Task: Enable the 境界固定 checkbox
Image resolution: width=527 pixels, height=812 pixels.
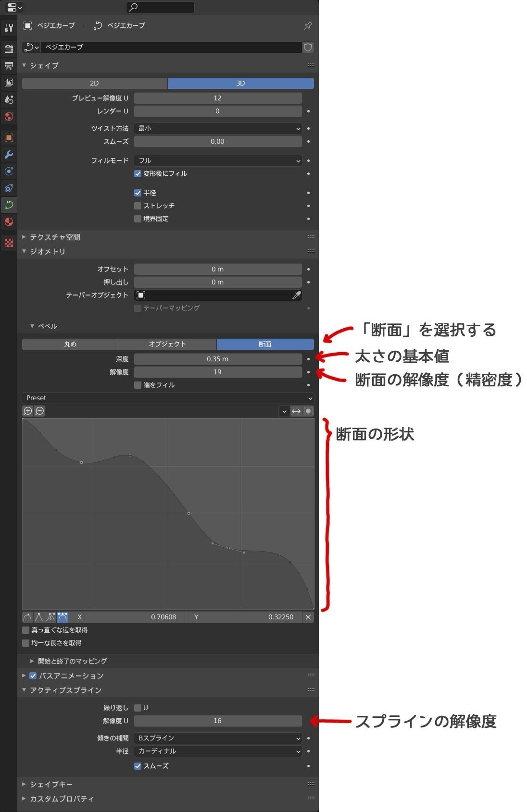Action: coord(138,219)
